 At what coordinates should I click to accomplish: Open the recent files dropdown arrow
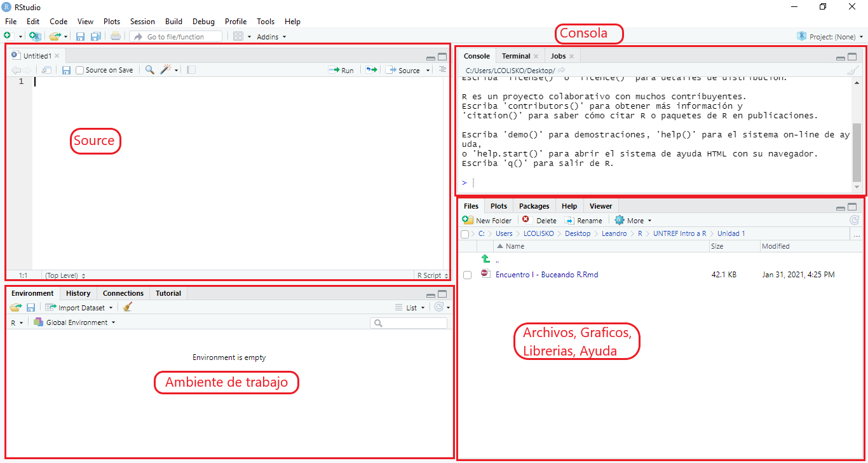tap(65, 37)
